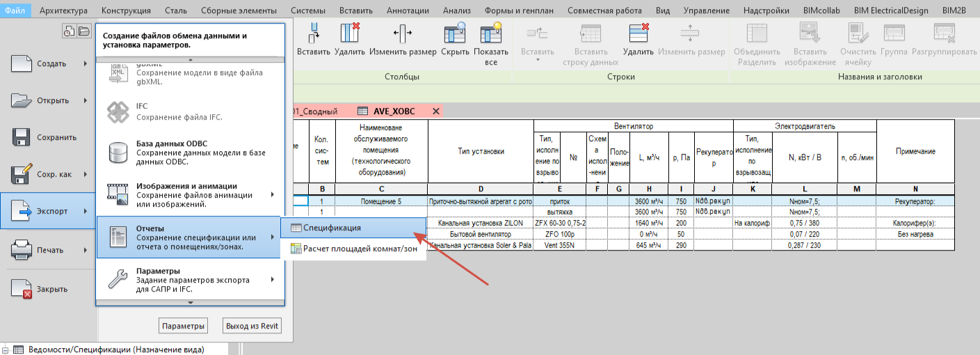This screenshot has height=355, width=980.
Task: Select the 01_Сводный view tab
Action: (316, 111)
